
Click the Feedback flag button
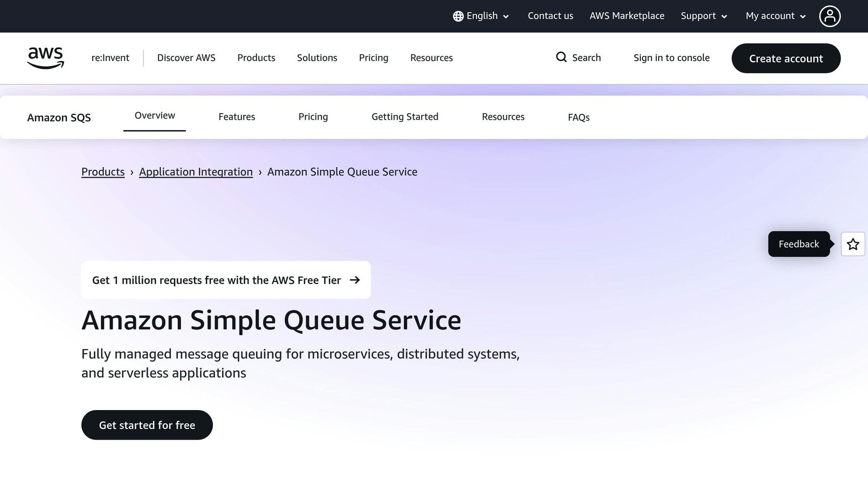coord(798,244)
